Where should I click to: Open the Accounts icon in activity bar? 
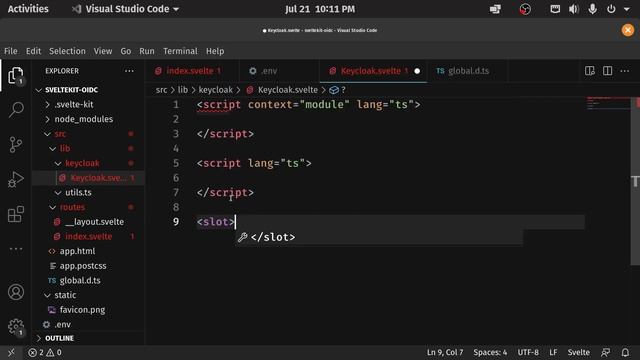pyautogui.click(x=16, y=292)
